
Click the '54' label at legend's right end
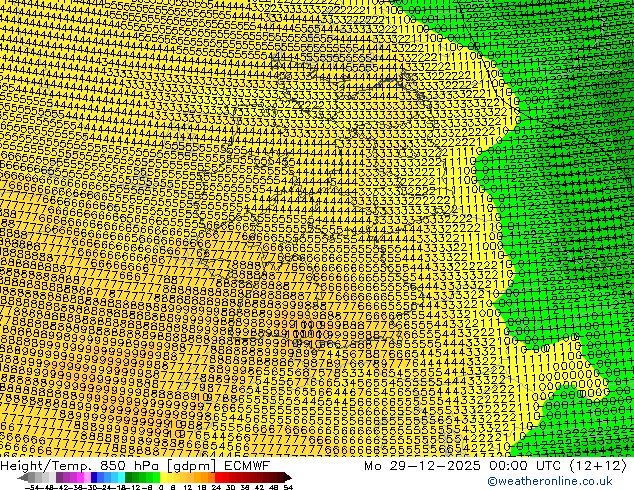coord(288,487)
